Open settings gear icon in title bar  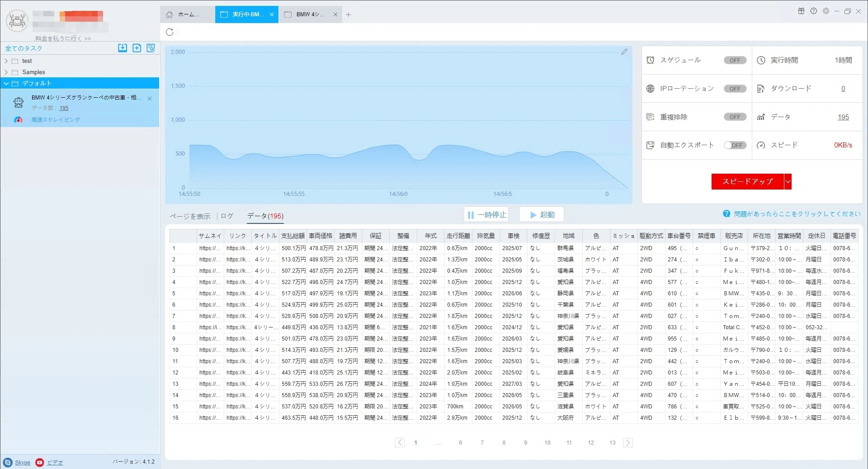coord(826,11)
